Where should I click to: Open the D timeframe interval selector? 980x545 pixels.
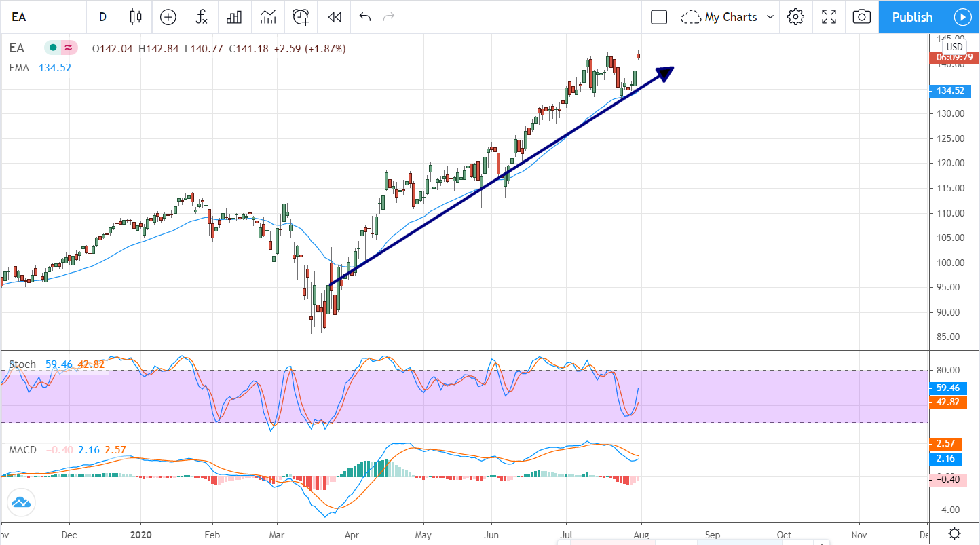(x=102, y=16)
